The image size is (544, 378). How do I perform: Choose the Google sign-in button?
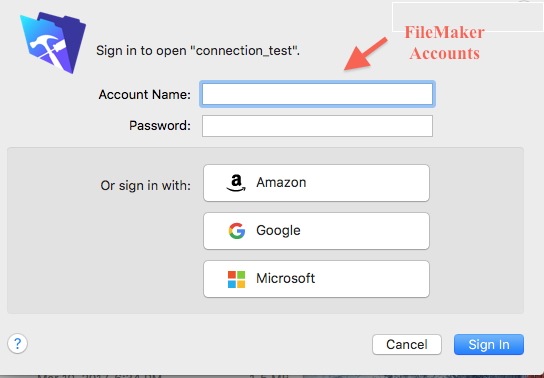click(x=316, y=231)
